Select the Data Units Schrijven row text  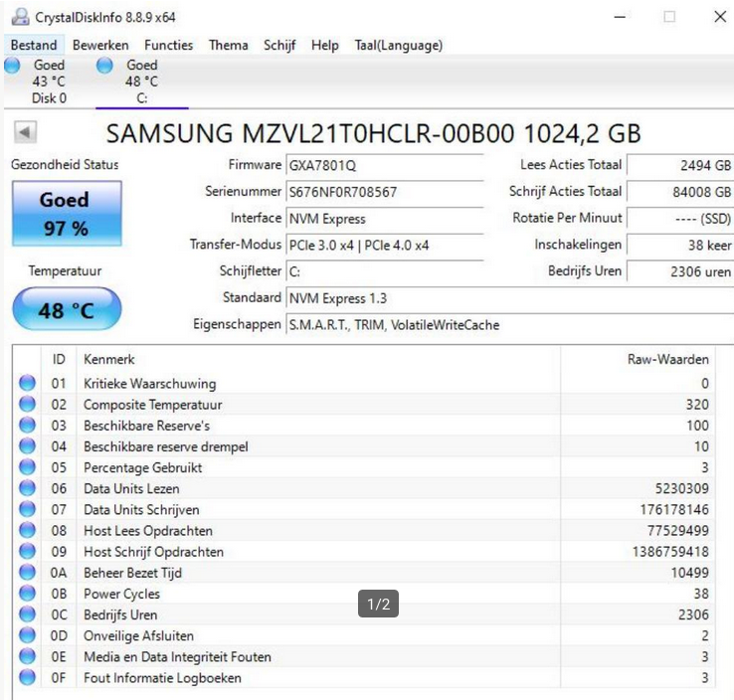[141, 510]
